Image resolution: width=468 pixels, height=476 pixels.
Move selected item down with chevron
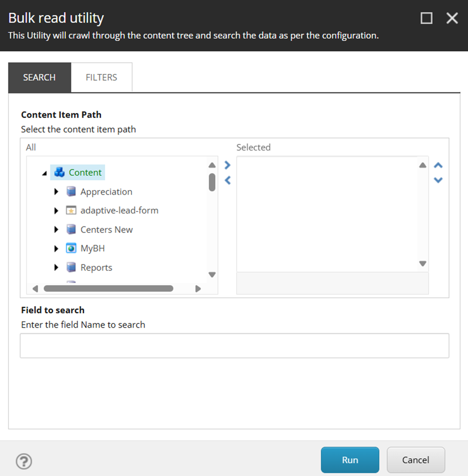click(438, 180)
